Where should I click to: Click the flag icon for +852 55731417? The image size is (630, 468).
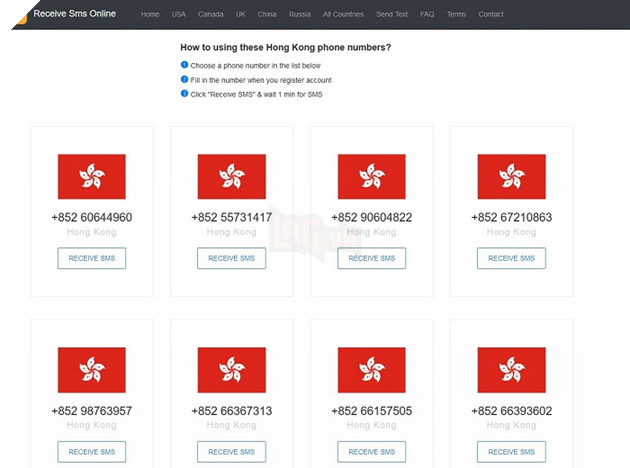(x=231, y=177)
